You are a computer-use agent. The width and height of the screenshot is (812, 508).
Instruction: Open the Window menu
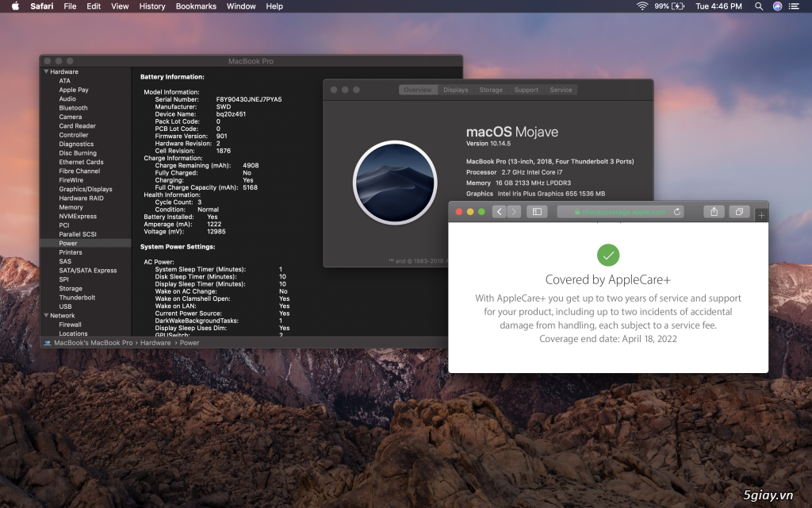pos(241,6)
